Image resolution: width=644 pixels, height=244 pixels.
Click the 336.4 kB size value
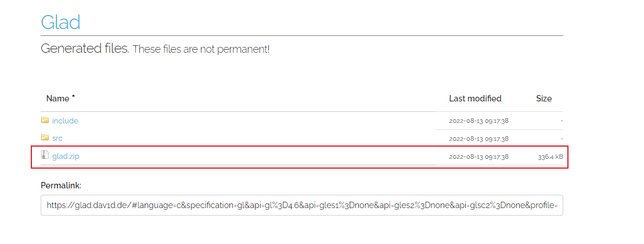pyautogui.click(x=550, y=156)
